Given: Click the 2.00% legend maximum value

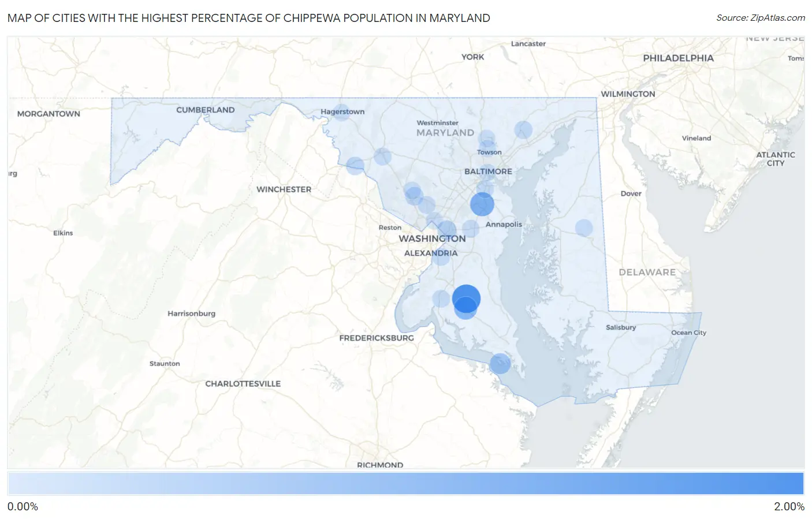Looking at the screenshot, I should pyautogui.click(x=789, y=506).
